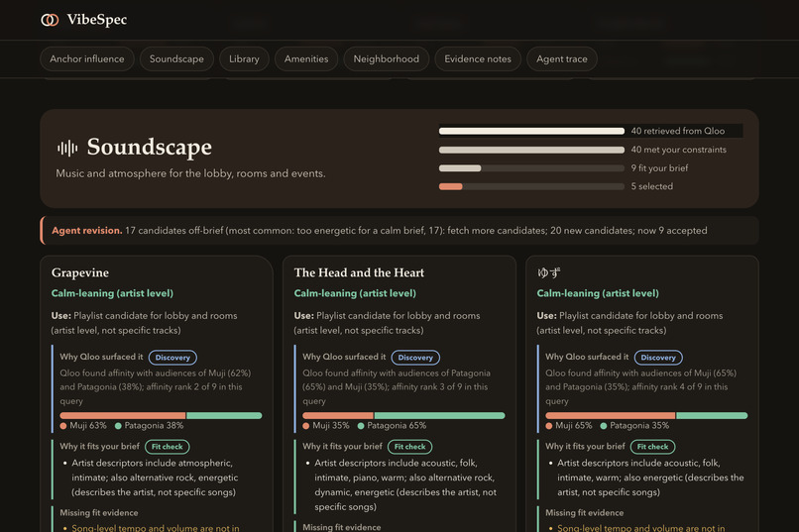Click the 5 selected progress bar
This screenshot has width=799, height=532.
(x=531, y=186)
